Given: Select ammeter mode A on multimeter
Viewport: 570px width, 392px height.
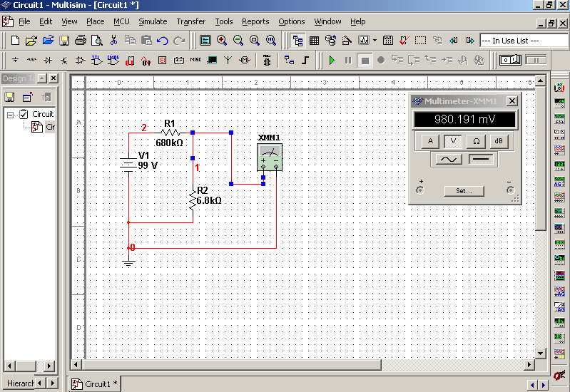Looking at the screenshot, I should click(430, 141).
